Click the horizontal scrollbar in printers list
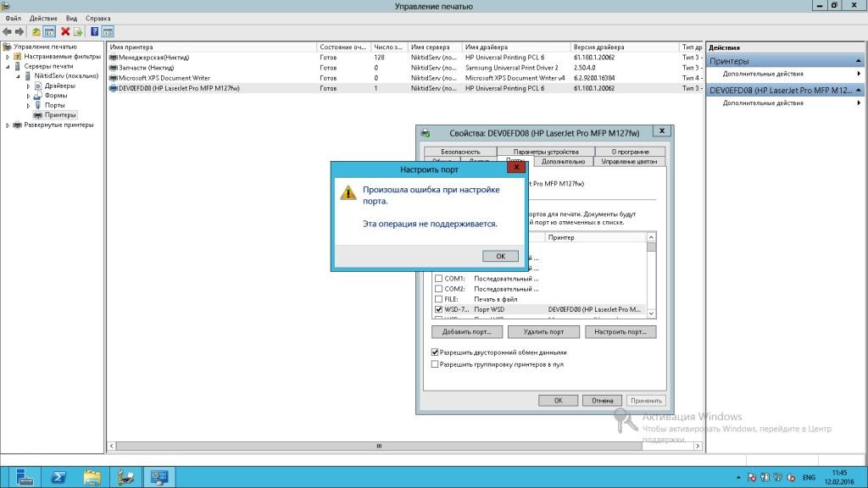 pos(379,446)
